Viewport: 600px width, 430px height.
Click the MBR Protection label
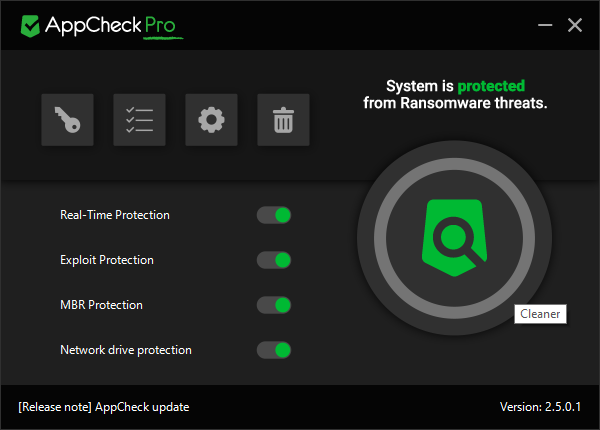click(101, 305)
